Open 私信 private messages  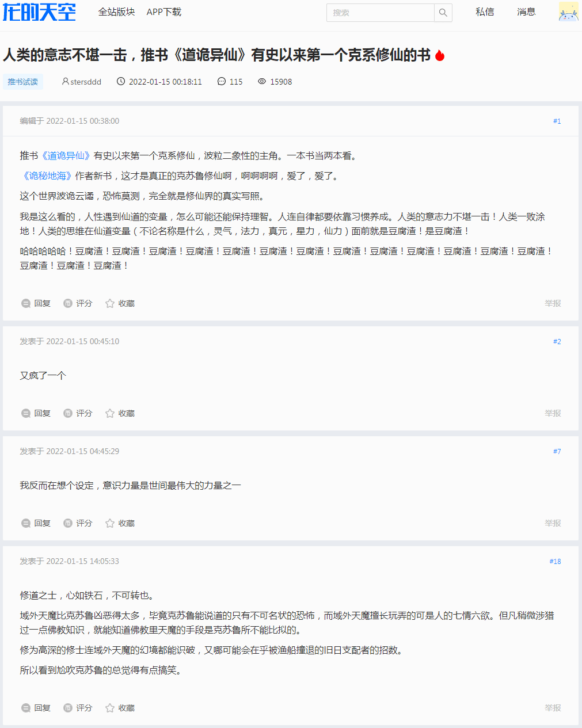point(485,12)
